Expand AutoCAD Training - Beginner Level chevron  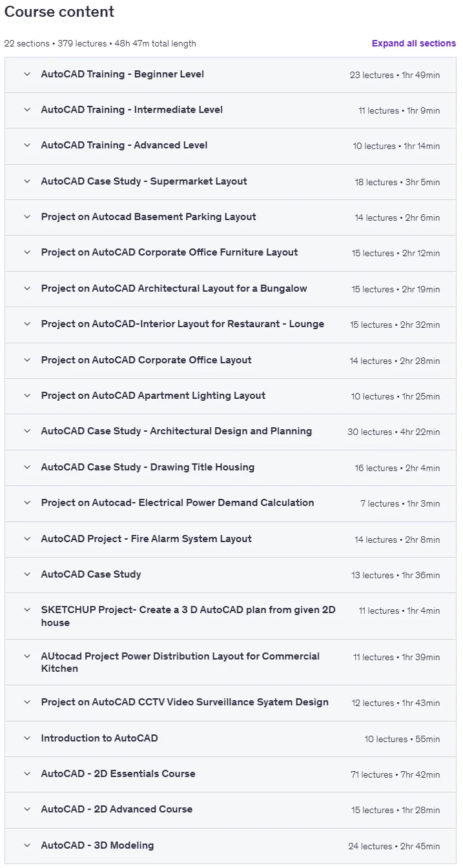pyautogui.click(x=27, y=74)
